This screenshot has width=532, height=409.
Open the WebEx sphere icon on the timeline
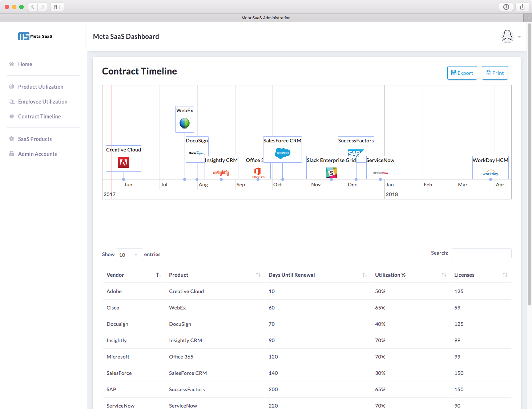[x=184, y=123]
